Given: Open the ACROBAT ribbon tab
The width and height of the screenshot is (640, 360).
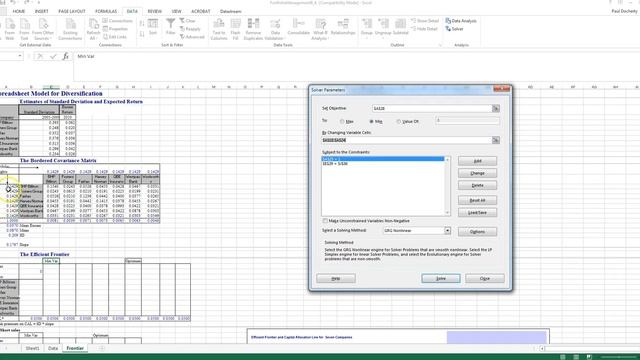Looking at the screenshot, I should point(201,11).
